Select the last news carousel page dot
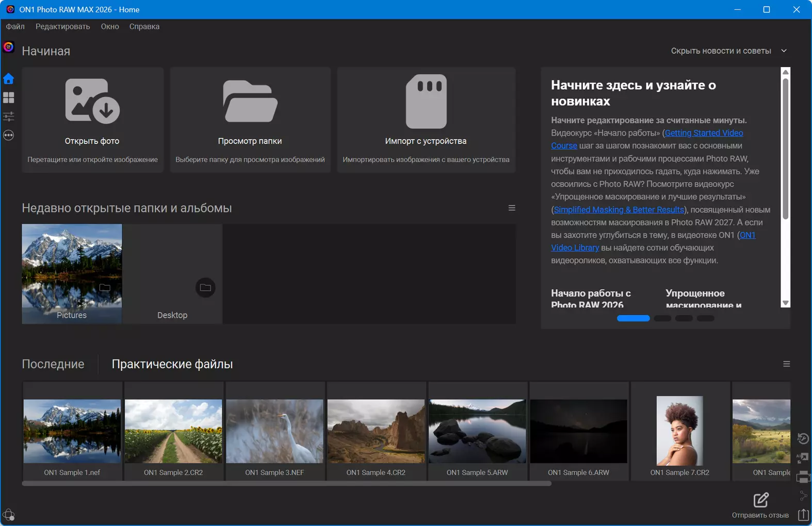This screenshot has width=812, height=526. pyautogui.click(x=706, y=318)
